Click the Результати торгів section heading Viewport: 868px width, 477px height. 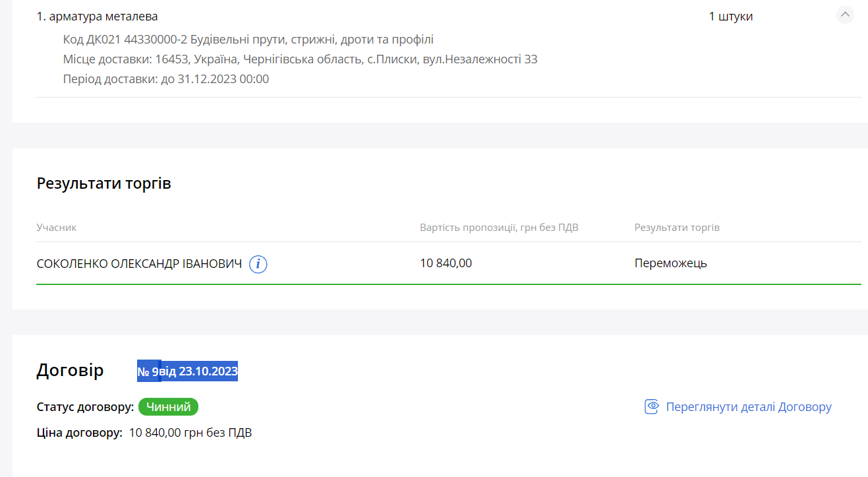tap(103, 183)
